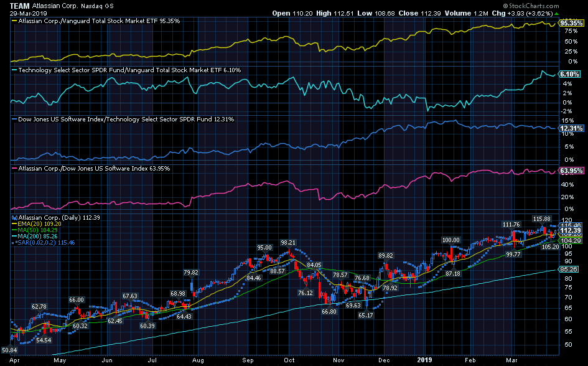588x366 pixels.
Task: Click the 54.54 price annotation
Action: point(44,340)
